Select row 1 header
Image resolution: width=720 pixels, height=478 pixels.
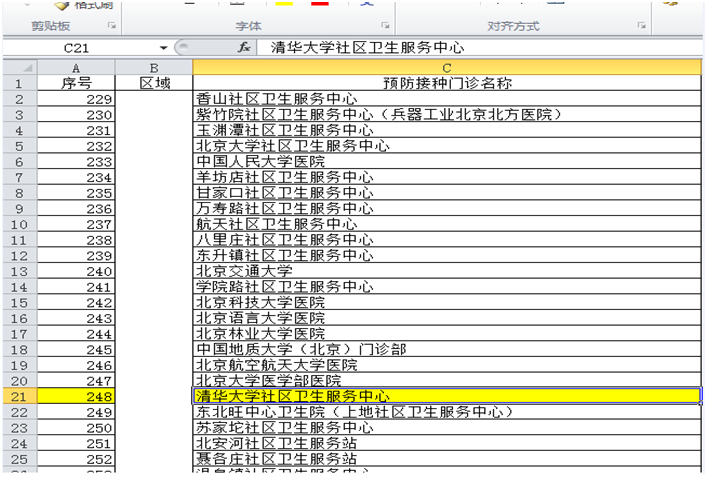pos(20,83)
